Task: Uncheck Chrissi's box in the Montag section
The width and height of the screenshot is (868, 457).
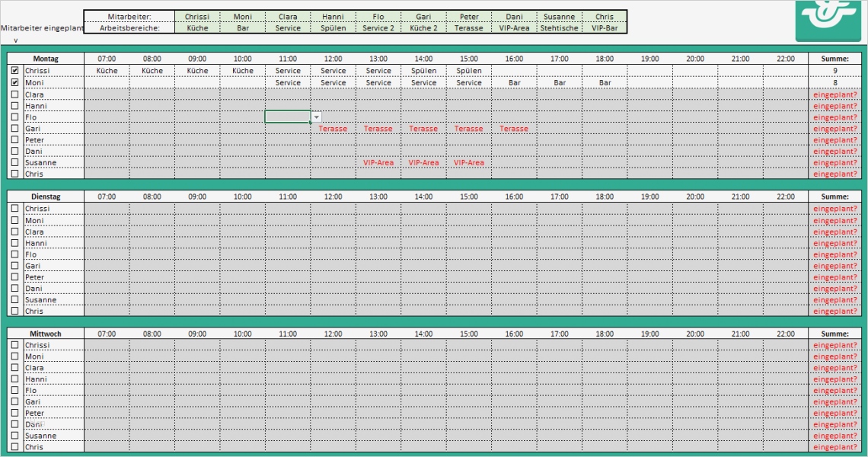Action: coord(13,70)
